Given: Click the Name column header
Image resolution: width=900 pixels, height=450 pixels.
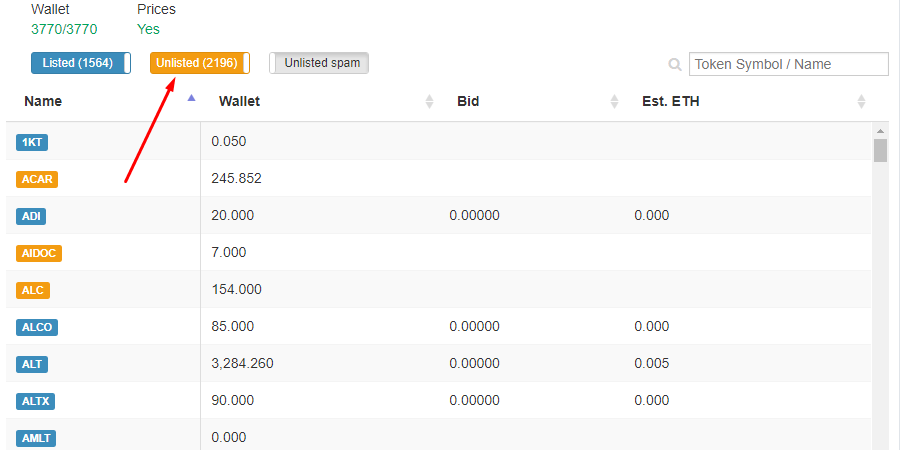Looking at the screenshot, I should tap(43, 102).
